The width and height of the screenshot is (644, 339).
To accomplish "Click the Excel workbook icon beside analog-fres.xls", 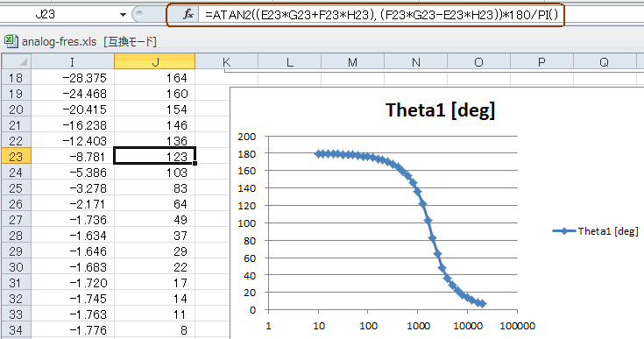I will coord(11,41).
